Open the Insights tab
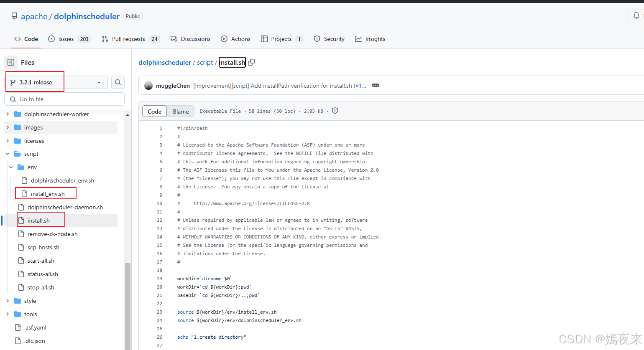 point(370,39)
